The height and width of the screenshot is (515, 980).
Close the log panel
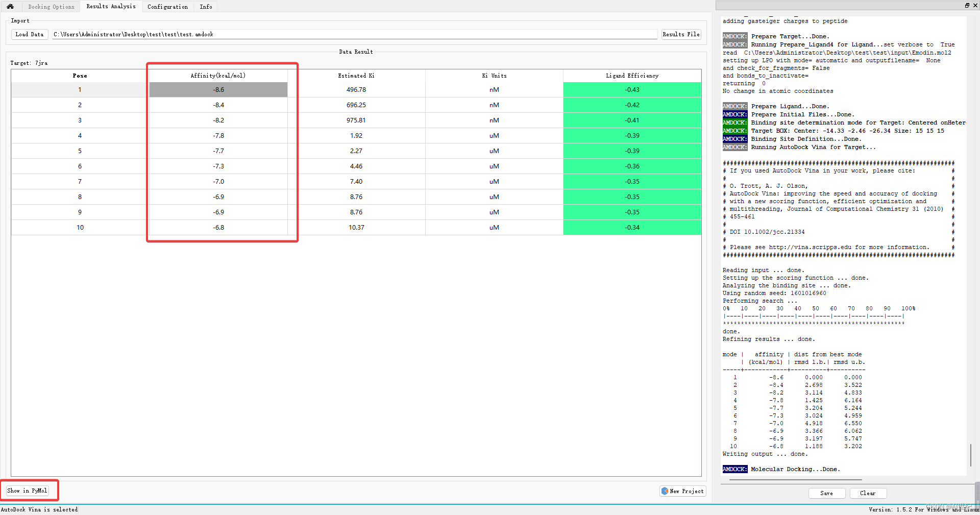point(975,5)
